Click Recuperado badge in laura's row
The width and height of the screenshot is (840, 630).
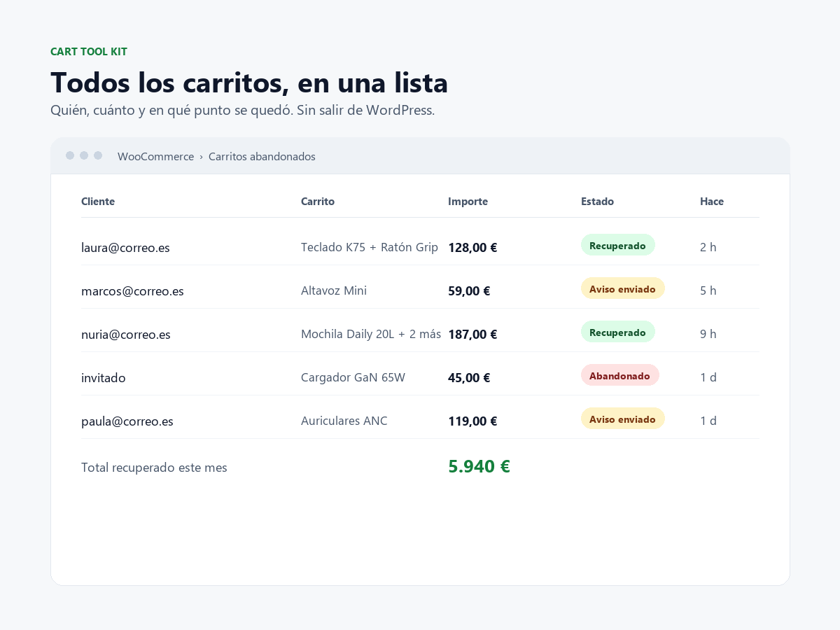click(x=618, y=245)
